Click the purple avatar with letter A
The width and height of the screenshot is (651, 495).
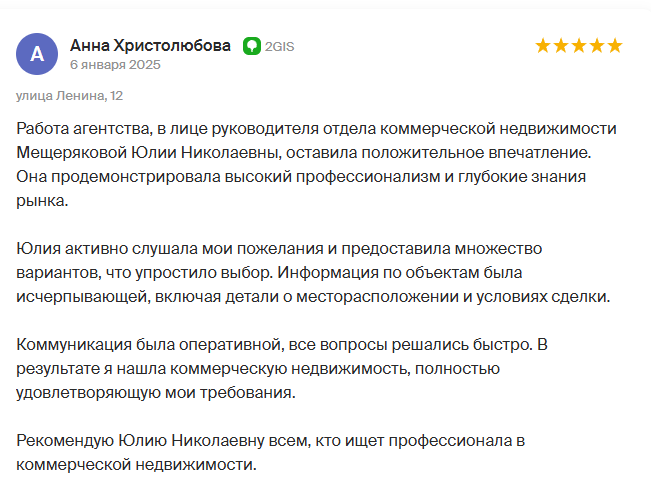(37, 54)
